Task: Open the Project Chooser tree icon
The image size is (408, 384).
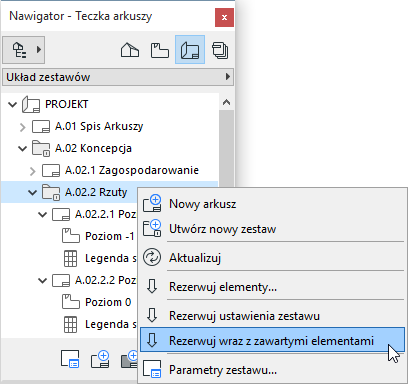Action: (24, 50)
